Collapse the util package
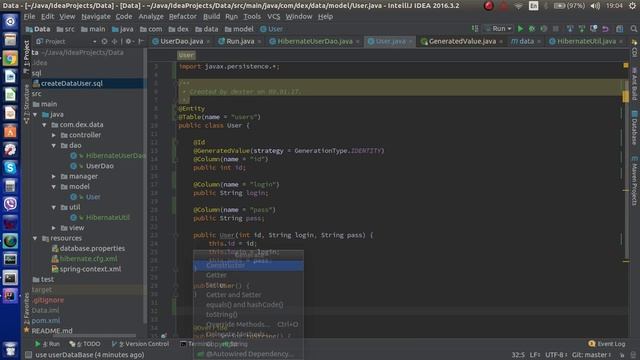Viewport: 640px width, 360px height. click(54, 207)
